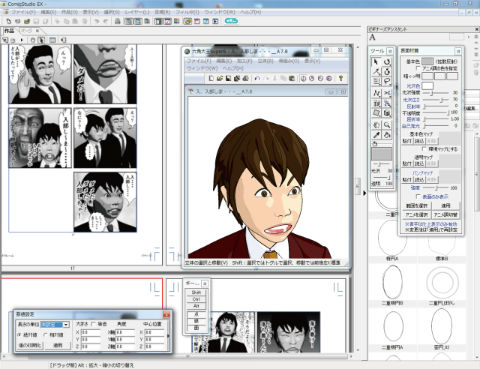Collapse the small key palette using its header button
The image size is (480, 369).
[x=205, y=284]
